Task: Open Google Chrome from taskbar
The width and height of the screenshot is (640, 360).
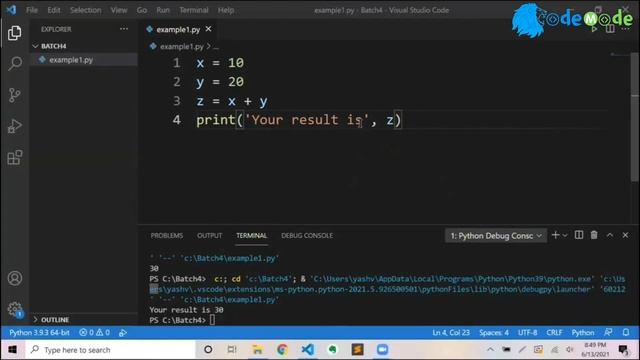Action: tap(282, 350)
